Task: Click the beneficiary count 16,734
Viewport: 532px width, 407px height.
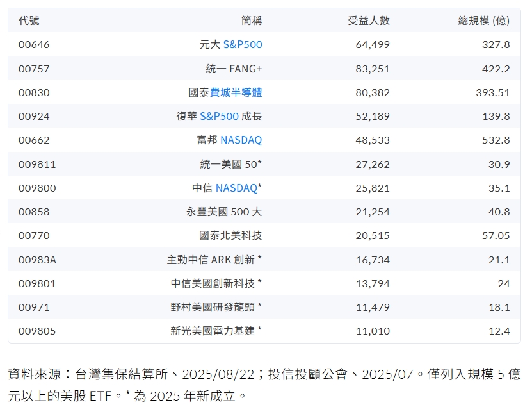Action: point(373,260)
